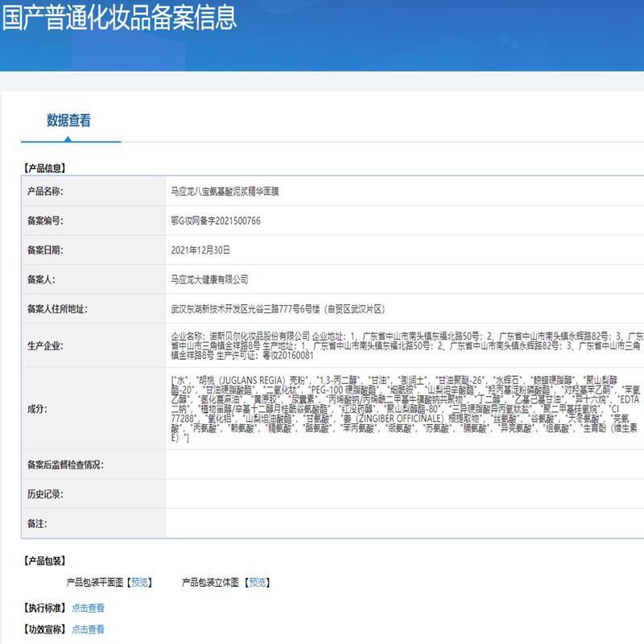This screenshot has width=644, height=644.
Task: Select the 备案人: row label
Action: tap(41, 279)
